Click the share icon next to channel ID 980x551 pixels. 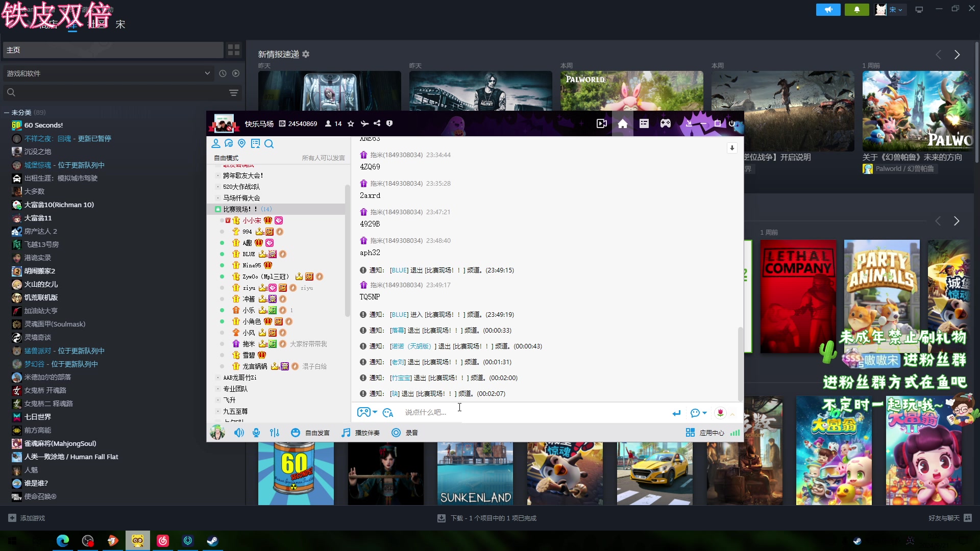(377, 123)
